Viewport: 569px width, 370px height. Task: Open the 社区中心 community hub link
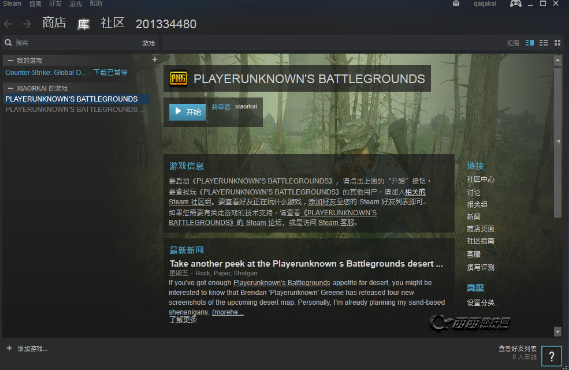[x=480, y=179]
